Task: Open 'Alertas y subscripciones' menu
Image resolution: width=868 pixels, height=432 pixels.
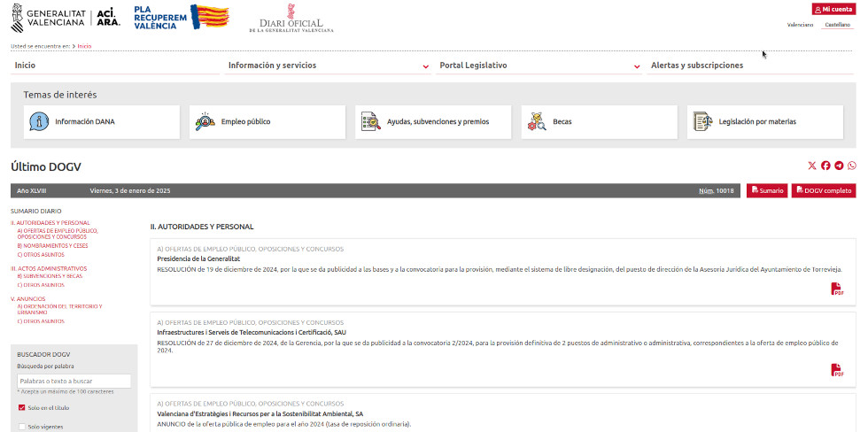Action: coord(697,66)
